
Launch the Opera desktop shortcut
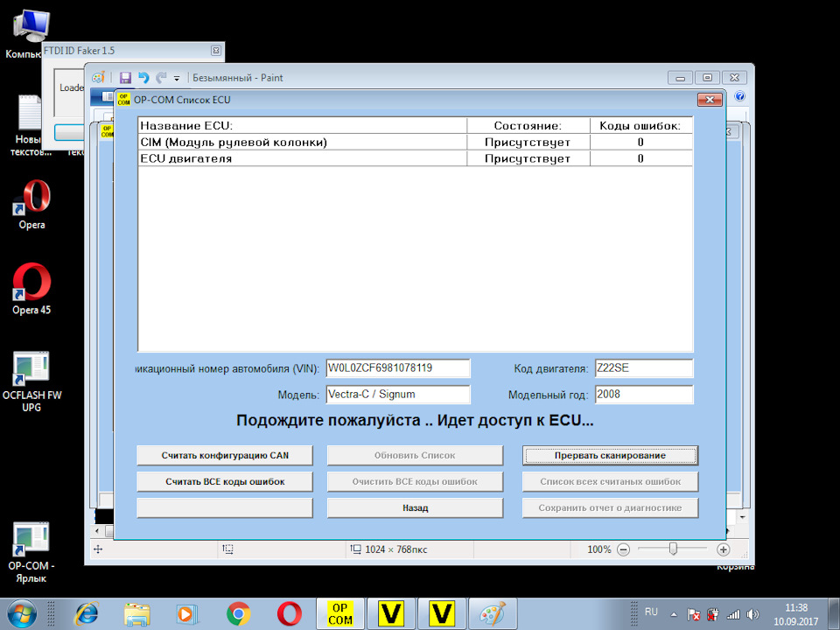tap(31, 205)
